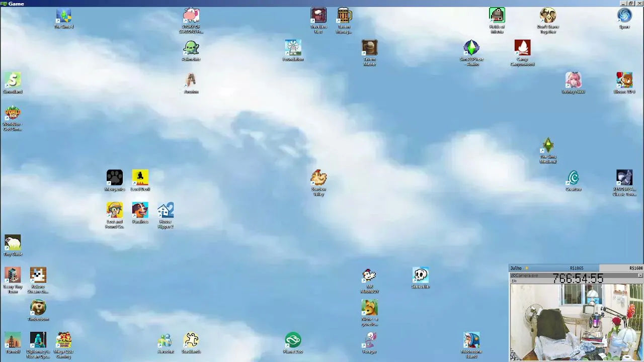Open the Travellers Rest shortcut
This screenshot has height=362, width=644.
point(318,16)
